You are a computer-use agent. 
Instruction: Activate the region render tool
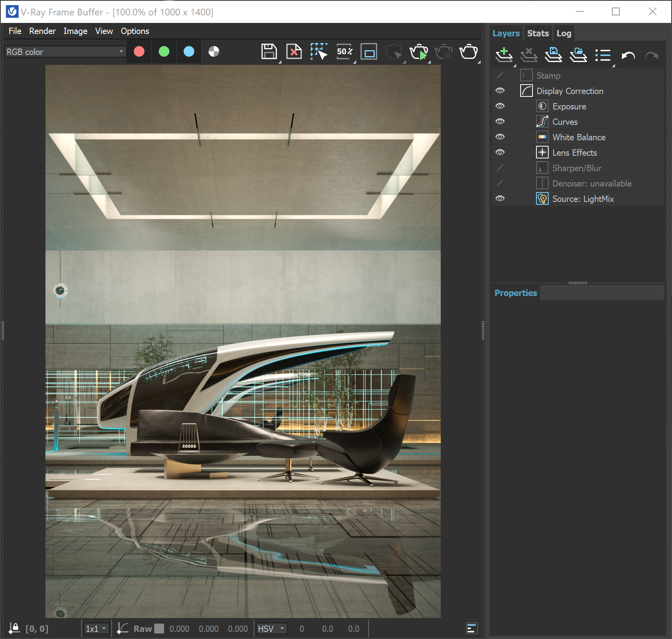(x=319, y=51)
